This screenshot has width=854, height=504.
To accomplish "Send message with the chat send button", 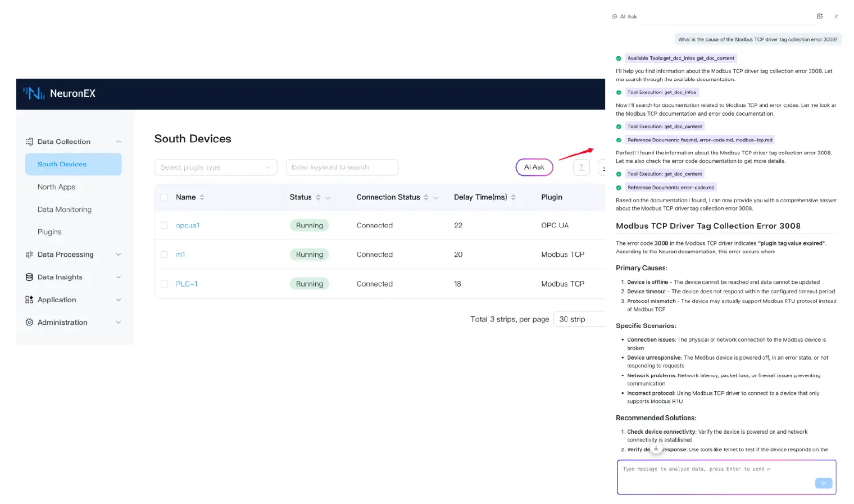I will click(x=823, y=483).
